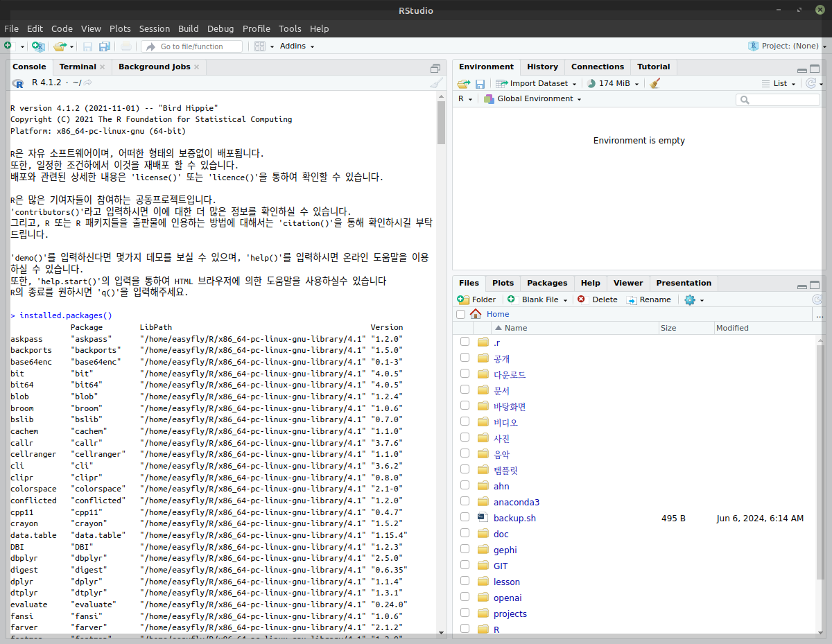This screenshot has height=644, width=832.
Task: Check the box for the GIT folder
Action: [x=465, y=565]
